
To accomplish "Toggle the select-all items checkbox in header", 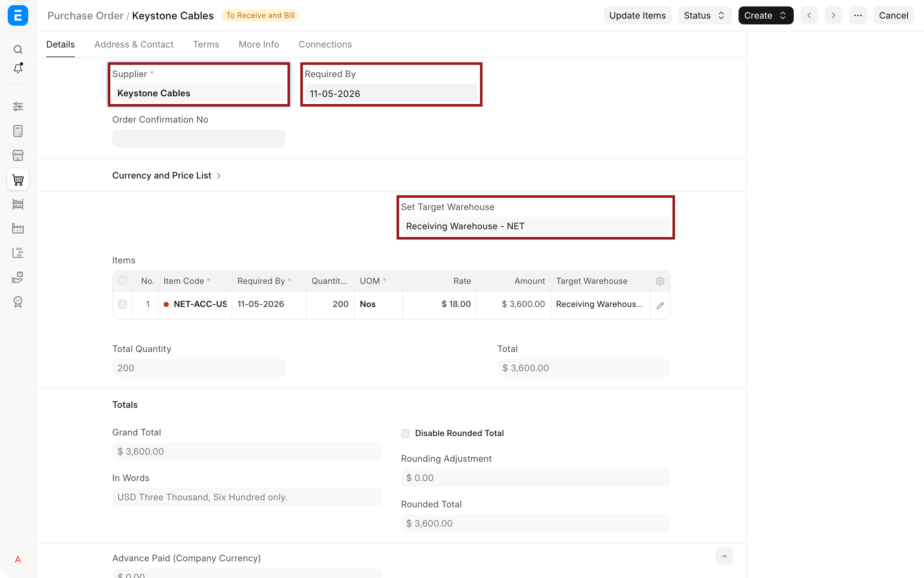I will (123, 280).
